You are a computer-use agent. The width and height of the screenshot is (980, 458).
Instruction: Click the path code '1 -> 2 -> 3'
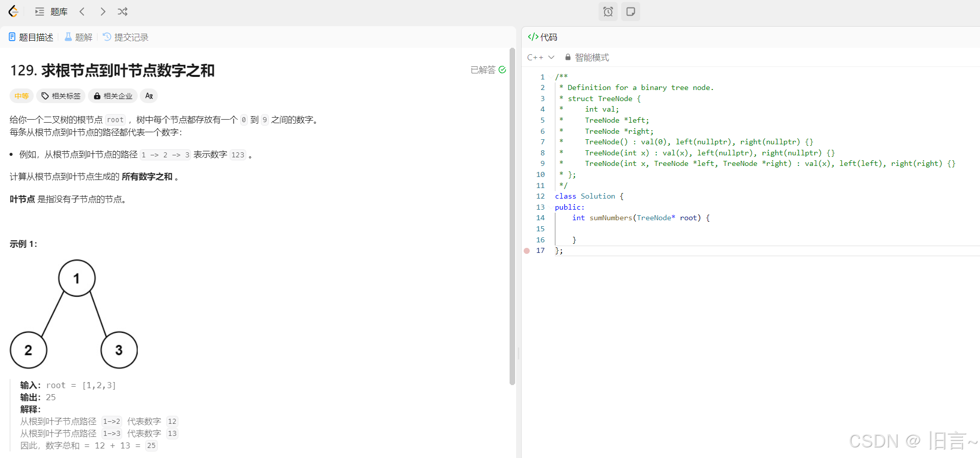[165, 155]
